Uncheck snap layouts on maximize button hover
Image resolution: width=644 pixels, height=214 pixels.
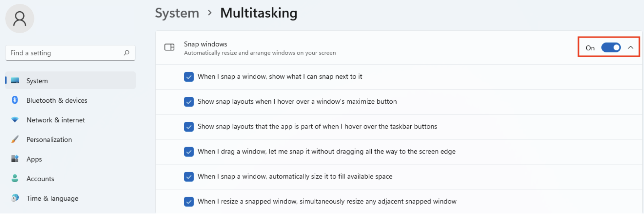coord(189,102)
